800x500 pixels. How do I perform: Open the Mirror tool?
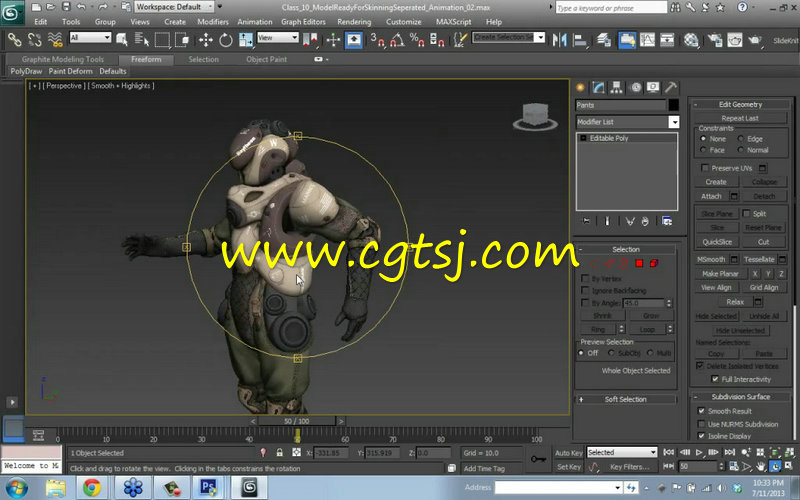(x=560, y=39)
